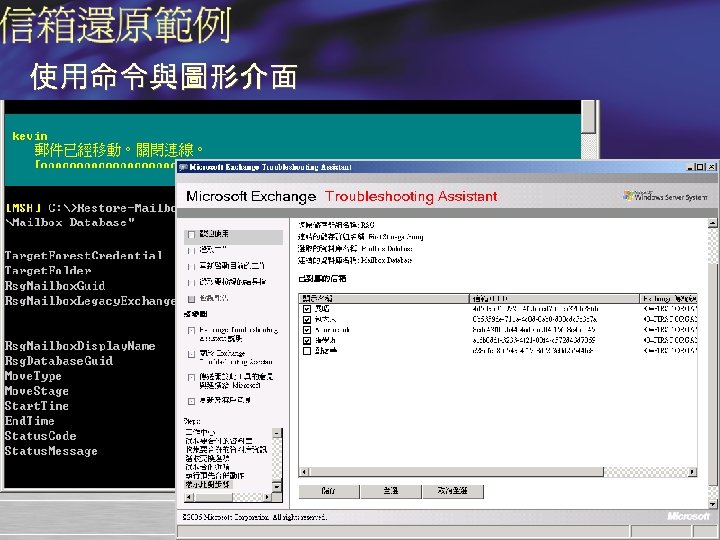Screen dimensions: 720x540
Task: Click the command window vertical scrollbar thumb
Action: pos(588,117)
